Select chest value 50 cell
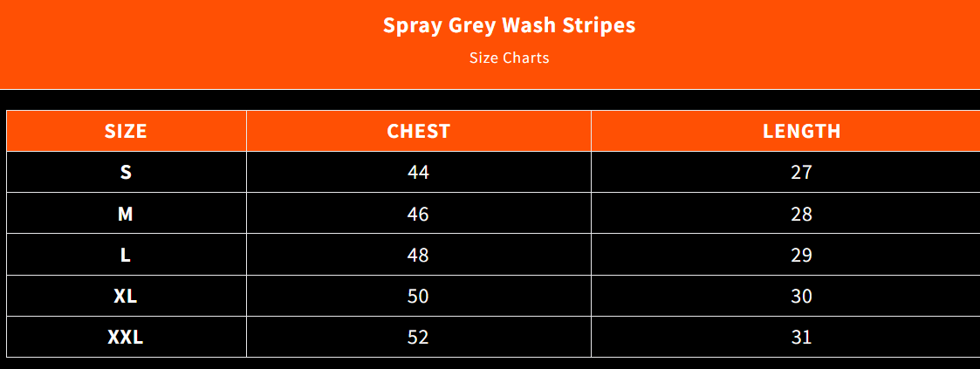Viewport: 980px width, 369px height. [419, 296]
